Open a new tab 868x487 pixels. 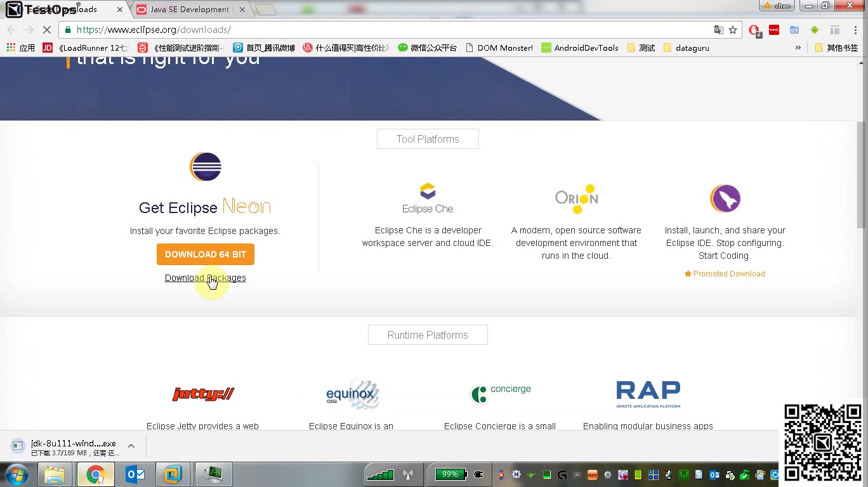coord(266,10)
